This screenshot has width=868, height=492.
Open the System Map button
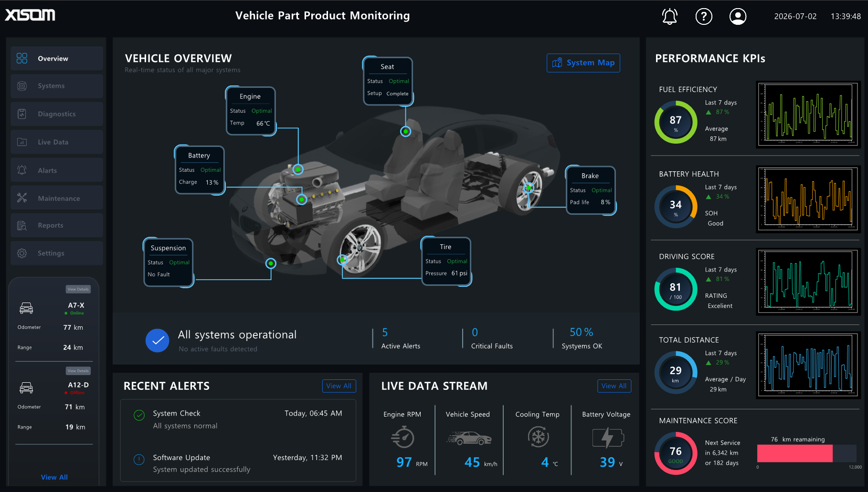pyautogui.click(x=583, y=63)
